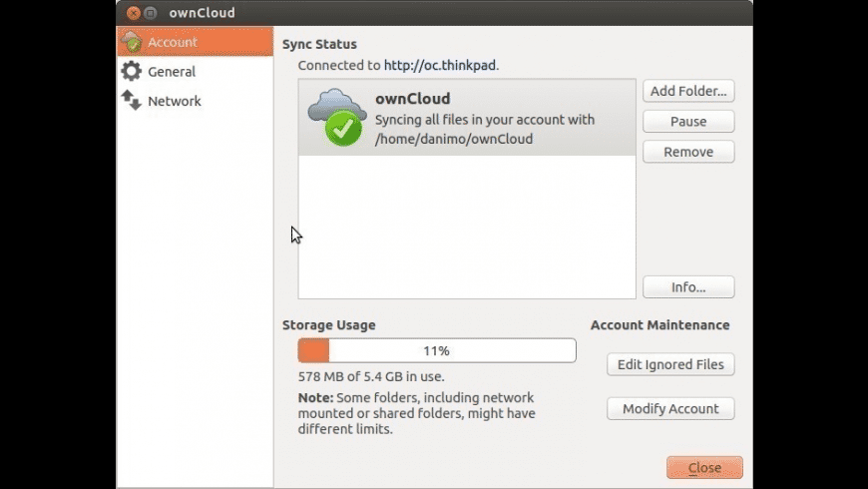Open the Account tab label
The image size is (868, 489).
point(173,42)
